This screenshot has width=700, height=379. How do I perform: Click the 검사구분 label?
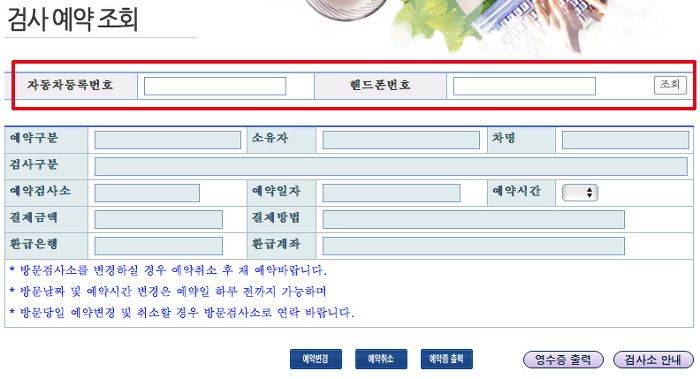point(34,165)
